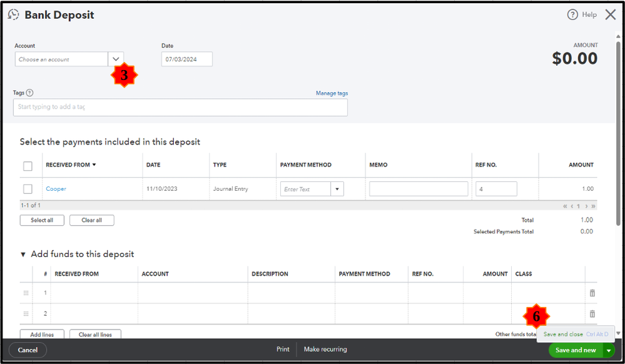Delete line 1 with trash icon
Screen dimensions: 625x364
[x=592, y=293]
